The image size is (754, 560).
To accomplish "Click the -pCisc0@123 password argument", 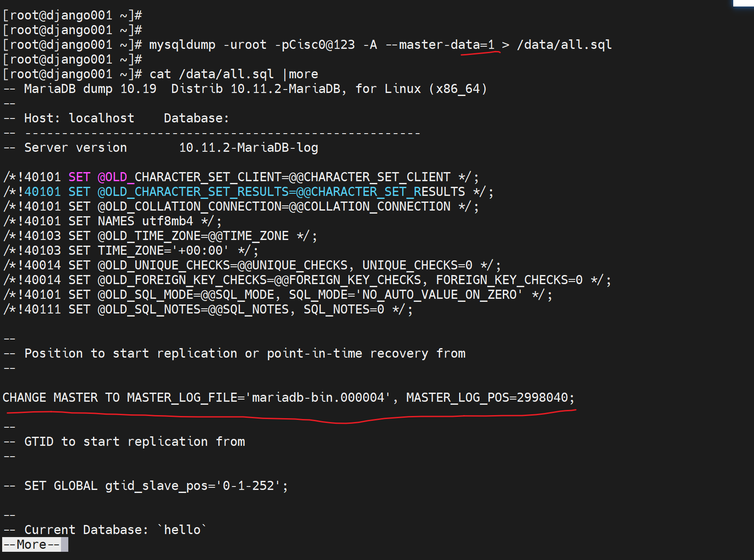I will [315, 45].
